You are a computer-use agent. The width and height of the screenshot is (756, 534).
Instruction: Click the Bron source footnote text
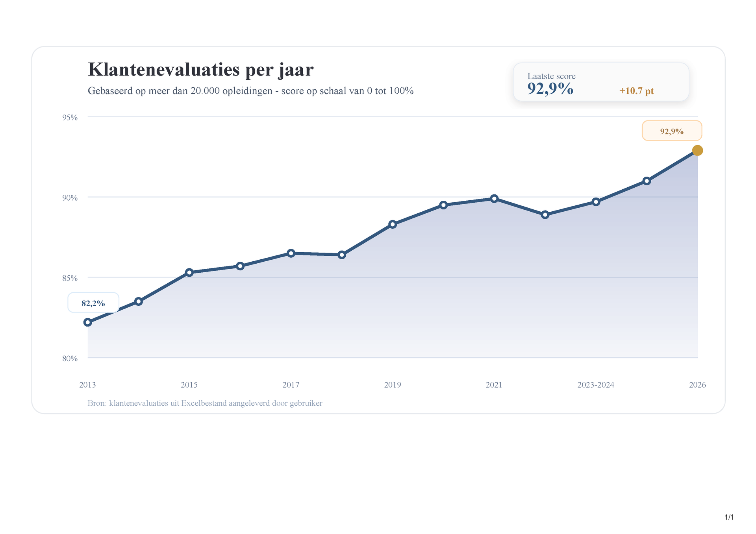click(205, 403)
